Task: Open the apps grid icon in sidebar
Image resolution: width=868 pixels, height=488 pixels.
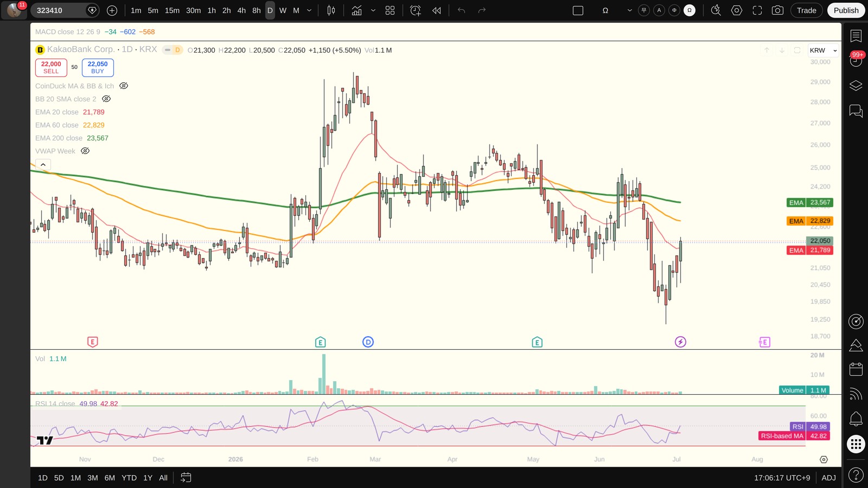Action: point(856,444)
